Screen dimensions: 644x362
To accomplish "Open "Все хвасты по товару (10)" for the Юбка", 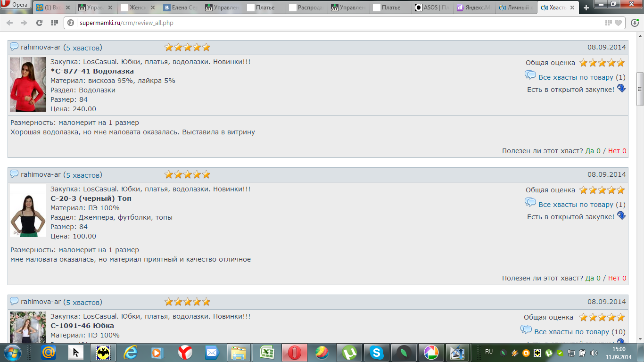I will pos(580,332).
